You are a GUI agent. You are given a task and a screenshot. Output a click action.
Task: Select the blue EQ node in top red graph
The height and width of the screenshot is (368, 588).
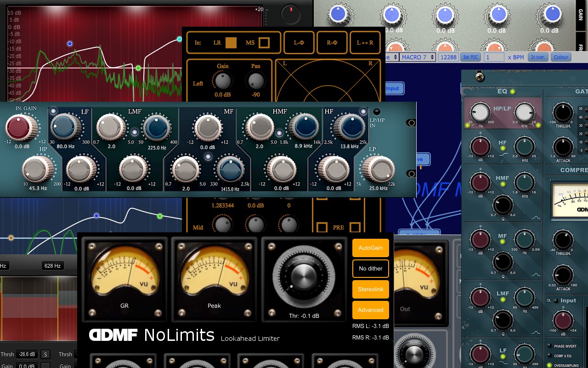(x=70, y=44)
